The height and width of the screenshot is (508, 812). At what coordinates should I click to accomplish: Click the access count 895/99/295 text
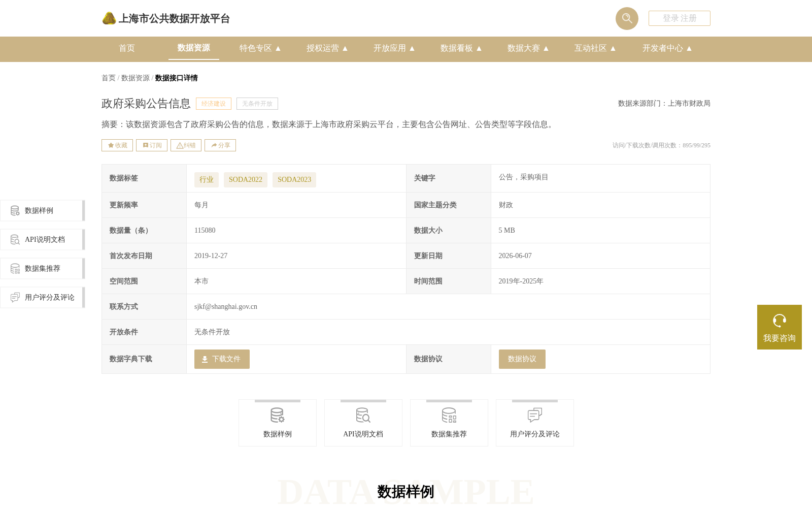tap(696, 145)
